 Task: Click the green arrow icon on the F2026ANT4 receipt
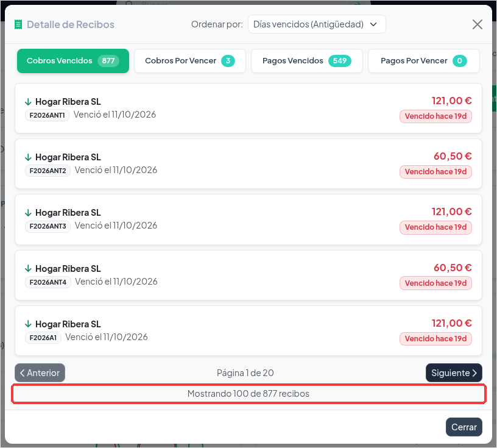point(28,269)
